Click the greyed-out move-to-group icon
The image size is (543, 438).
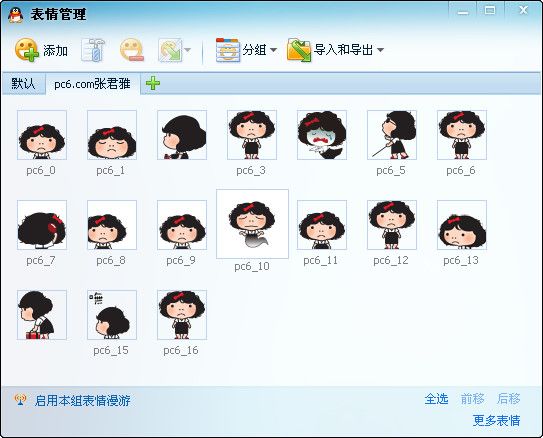point(170,50)
